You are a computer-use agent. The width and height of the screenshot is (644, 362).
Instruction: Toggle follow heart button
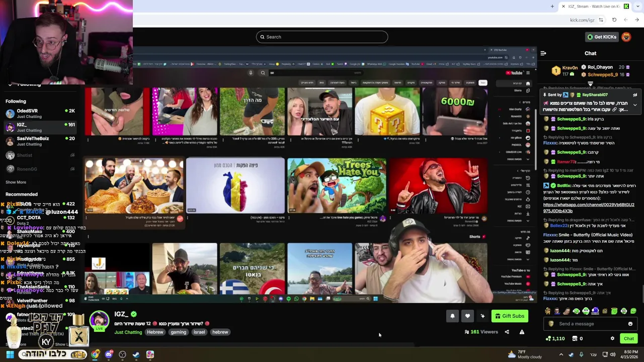467,316
